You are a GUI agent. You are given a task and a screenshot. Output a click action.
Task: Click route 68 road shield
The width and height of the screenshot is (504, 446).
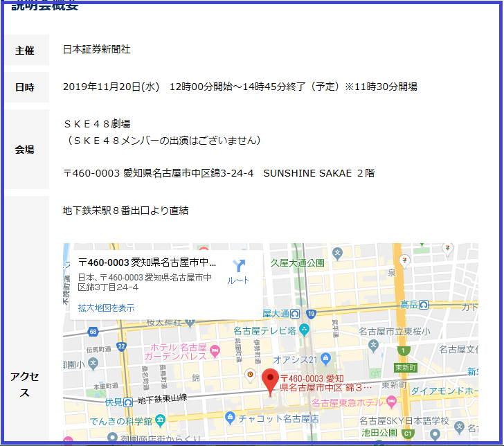(x=93, y=332)
